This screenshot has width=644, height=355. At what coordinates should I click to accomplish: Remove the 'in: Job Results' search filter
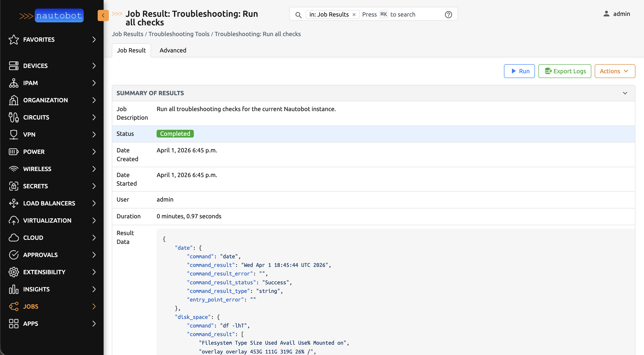coord(354,14)
